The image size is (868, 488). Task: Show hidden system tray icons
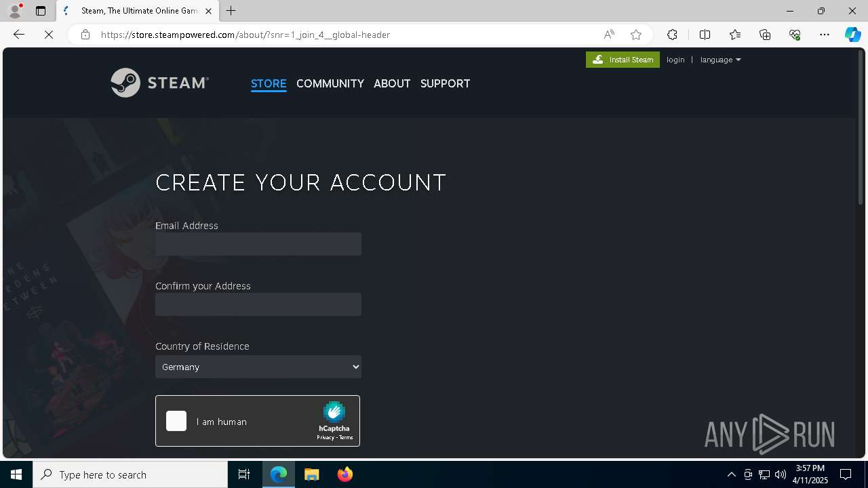[x=732, y=474]
